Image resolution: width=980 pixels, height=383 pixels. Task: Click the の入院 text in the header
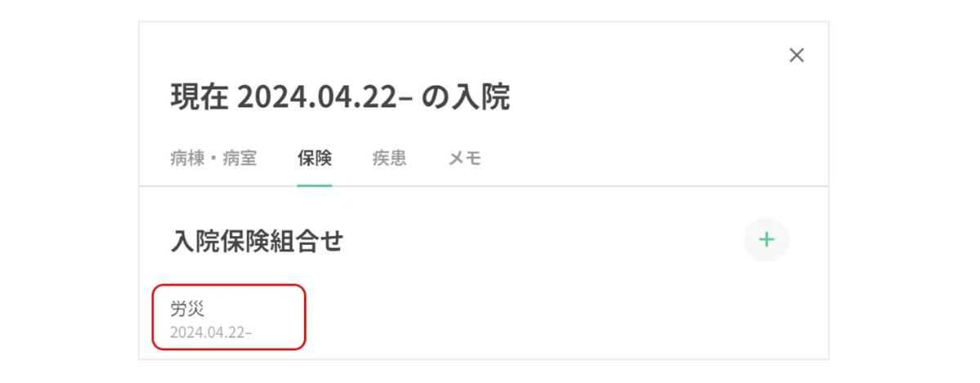click(466, 98)
